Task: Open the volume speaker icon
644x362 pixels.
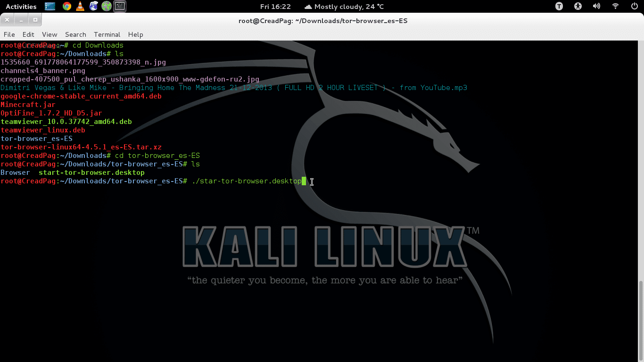Action: (596, 7)
